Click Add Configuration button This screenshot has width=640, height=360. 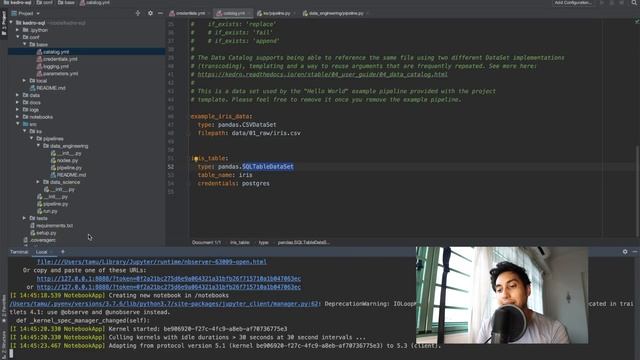573,3
